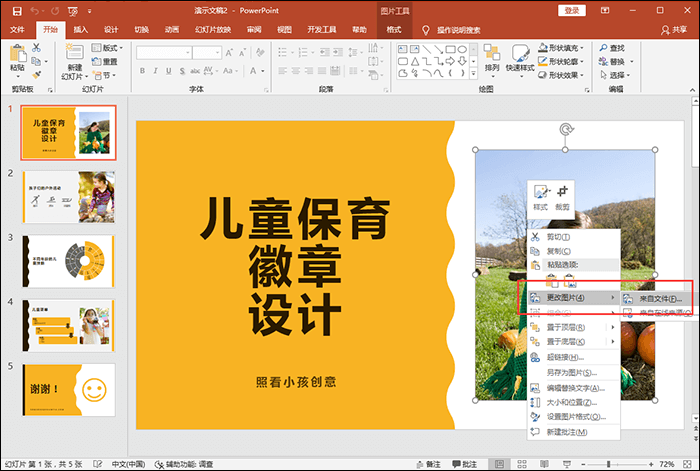Open the font size combo box

tap(207, 53)
